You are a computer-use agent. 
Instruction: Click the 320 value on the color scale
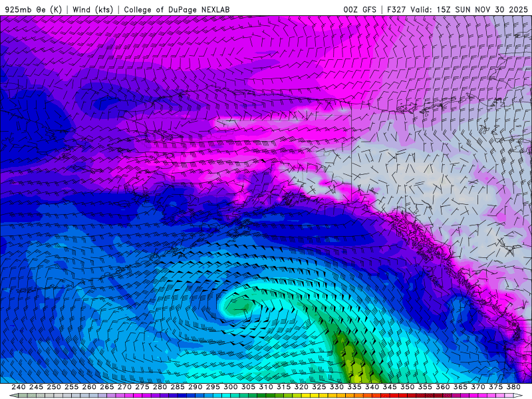[x=301, y=387]
